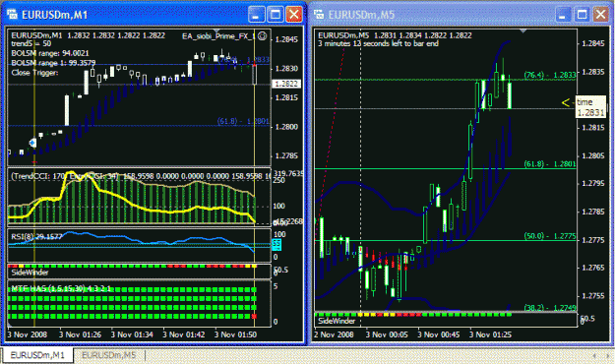Viewport: 615px width, 364px height.
Task: Click the current price label 1.2822 on M1
Action: click(x=286, y=84)
